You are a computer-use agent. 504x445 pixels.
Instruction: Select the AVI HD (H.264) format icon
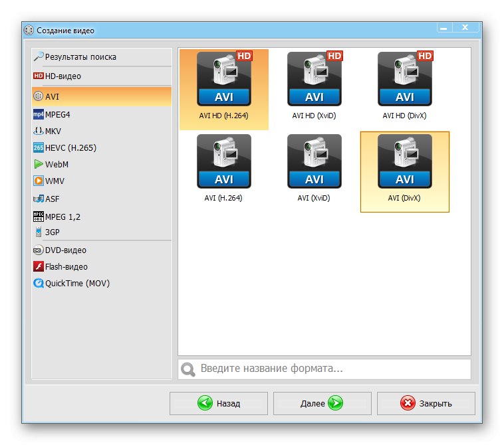(x=224, y=78)
